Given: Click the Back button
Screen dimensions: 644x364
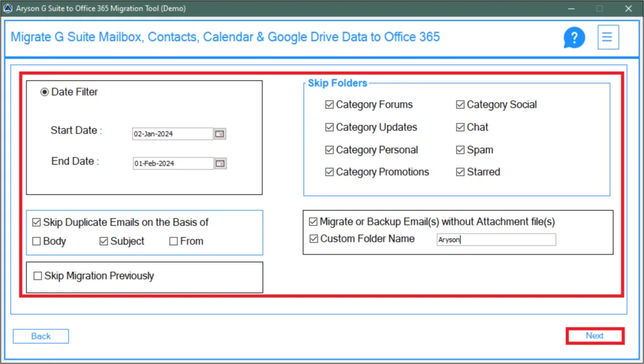Looking at the screenshot, I should coord(41,336).
